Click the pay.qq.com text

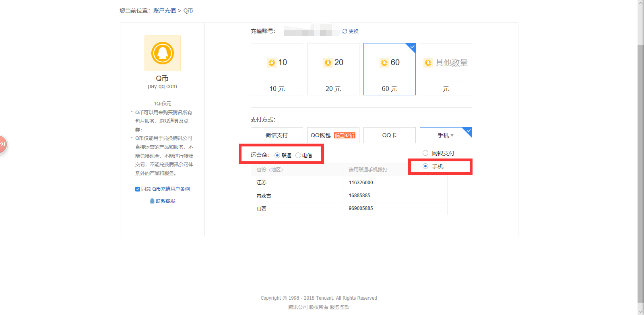(x=162, y=86)
